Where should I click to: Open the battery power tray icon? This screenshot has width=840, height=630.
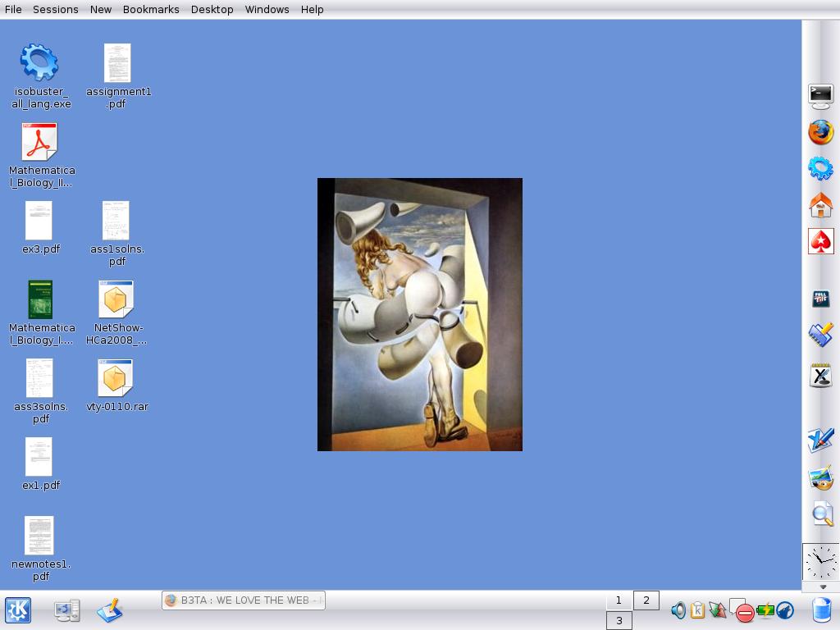point(765,610)
